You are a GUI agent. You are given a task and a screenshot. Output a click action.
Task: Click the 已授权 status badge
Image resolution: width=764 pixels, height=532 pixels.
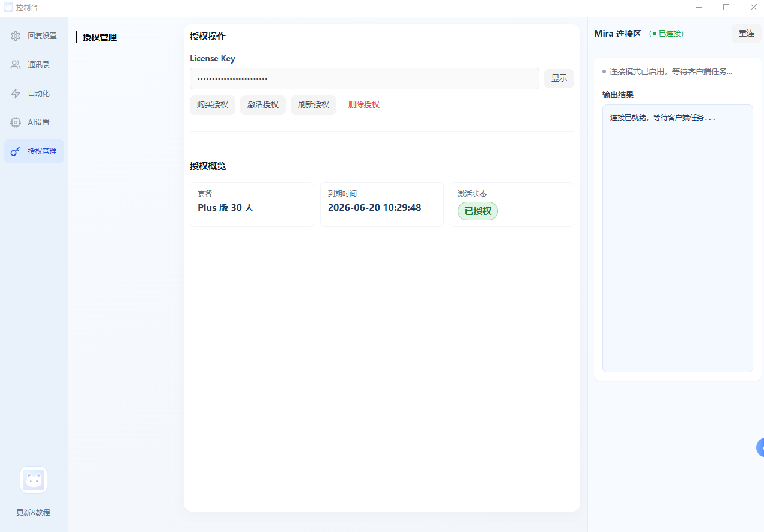click(x=478, y=211)
